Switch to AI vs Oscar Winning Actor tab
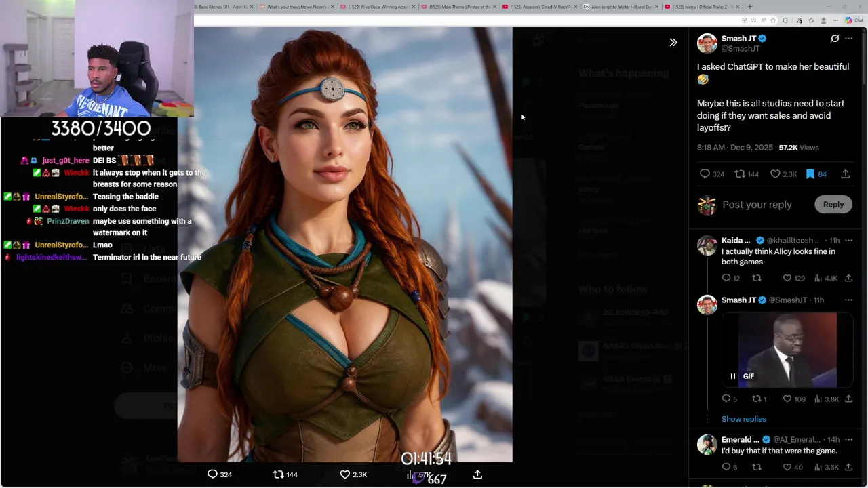Image resolution: width=868 pixels, height=488 pixels. tap(377, 7)
